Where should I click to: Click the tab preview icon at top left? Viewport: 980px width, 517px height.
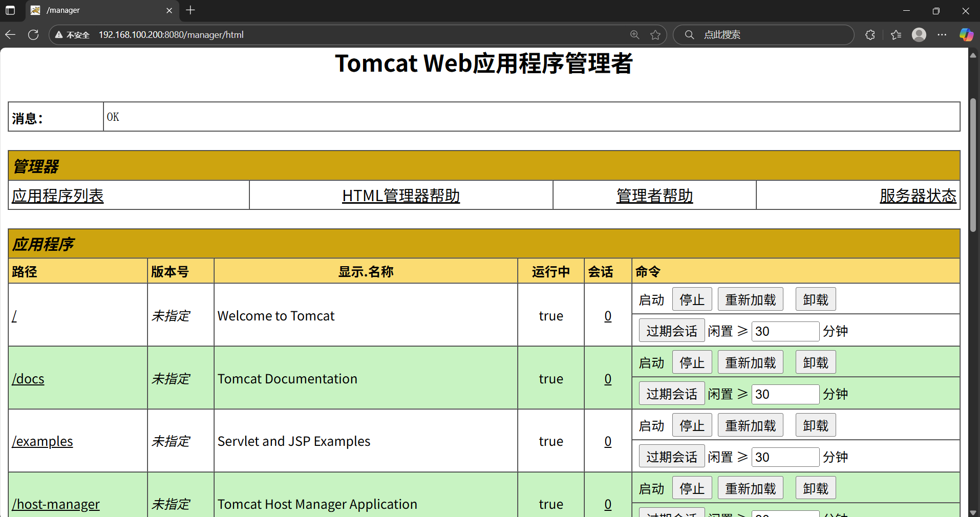[10, 10]
